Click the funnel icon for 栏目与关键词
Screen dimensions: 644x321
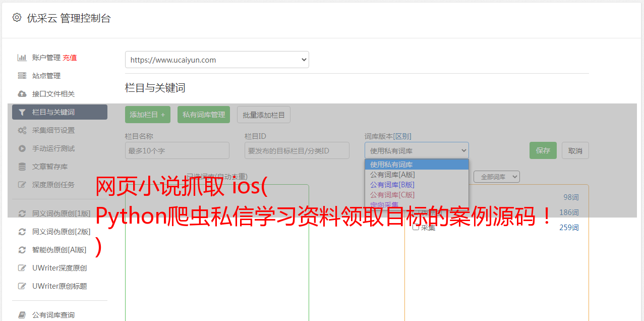[x=22, y=112]
